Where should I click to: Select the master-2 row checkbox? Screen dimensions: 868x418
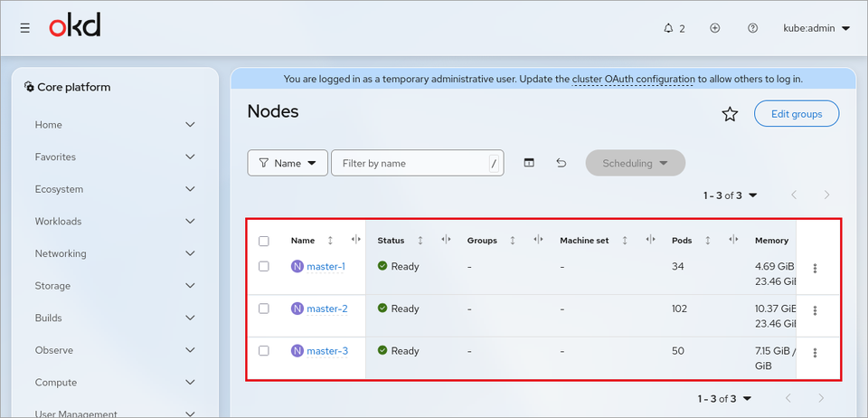(x=263, y=309)
